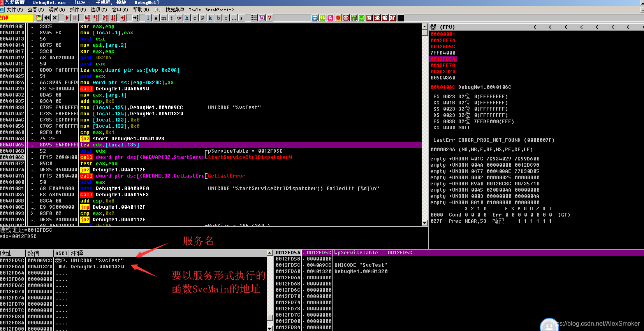Viewport: 644px width, 331px height.
Task: Show breakpoints with the 'b' button
Action: [x=218, y=18]
